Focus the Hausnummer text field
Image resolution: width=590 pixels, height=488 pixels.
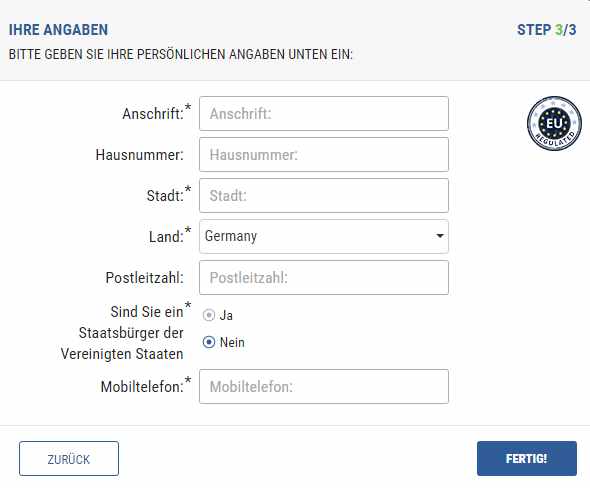324,155
